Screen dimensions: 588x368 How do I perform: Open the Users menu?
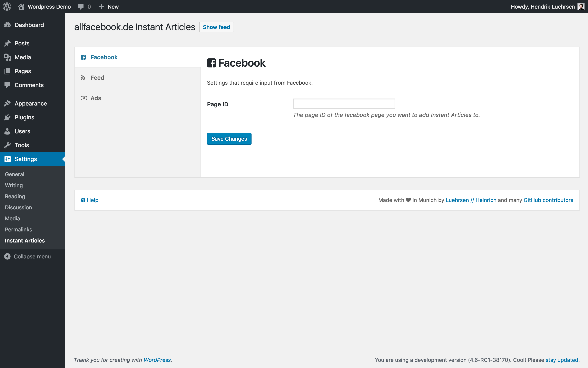tap(22, 131)
